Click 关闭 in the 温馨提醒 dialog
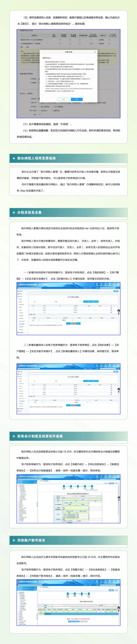Viewport: 137px width, 644px height. 63,99
